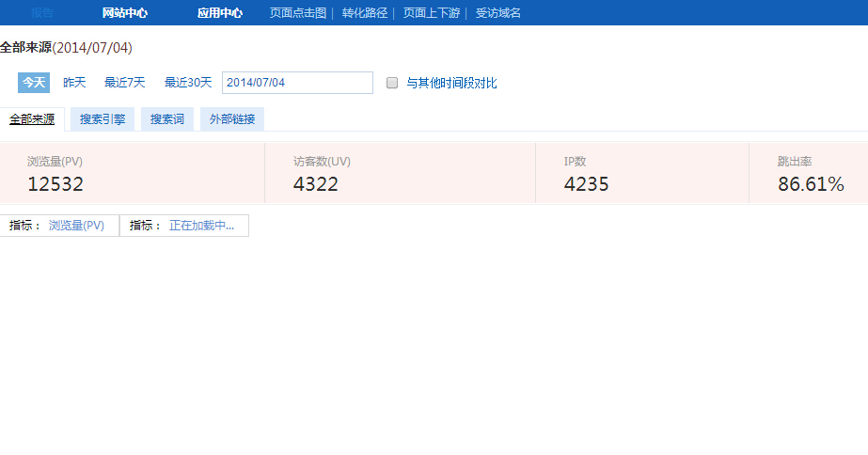Choose the 最近30天 date range
The height and width of the screenshot is (455, 868).
pos(188,83)
